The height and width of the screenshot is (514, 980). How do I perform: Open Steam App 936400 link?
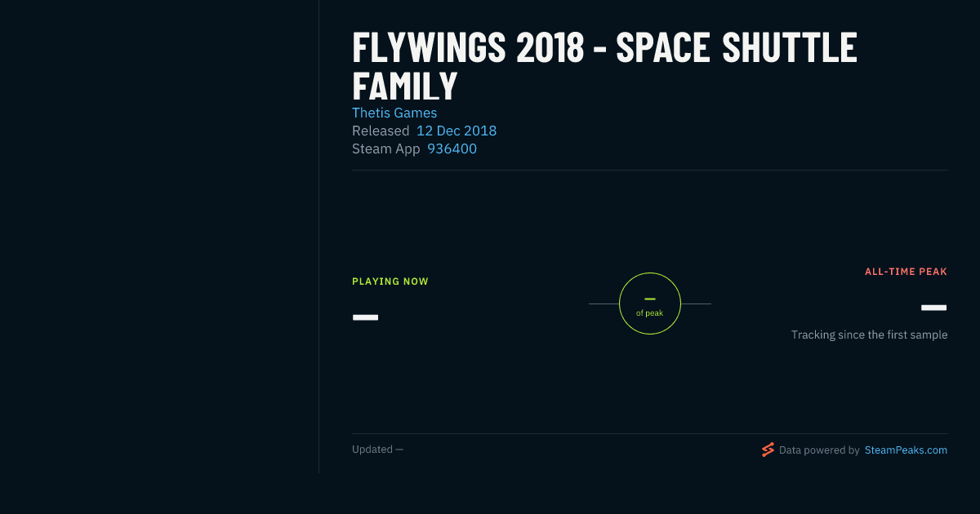pos(452,148)
